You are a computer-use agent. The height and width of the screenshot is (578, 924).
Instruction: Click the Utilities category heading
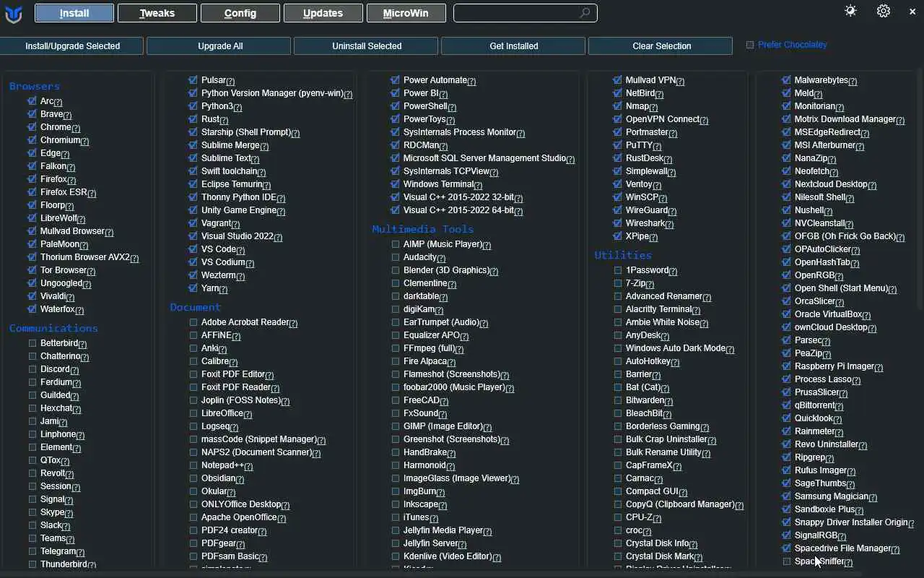623,255
